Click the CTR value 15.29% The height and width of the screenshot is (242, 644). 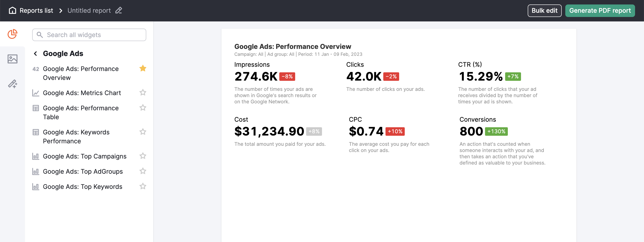click(x=481, y=76)
